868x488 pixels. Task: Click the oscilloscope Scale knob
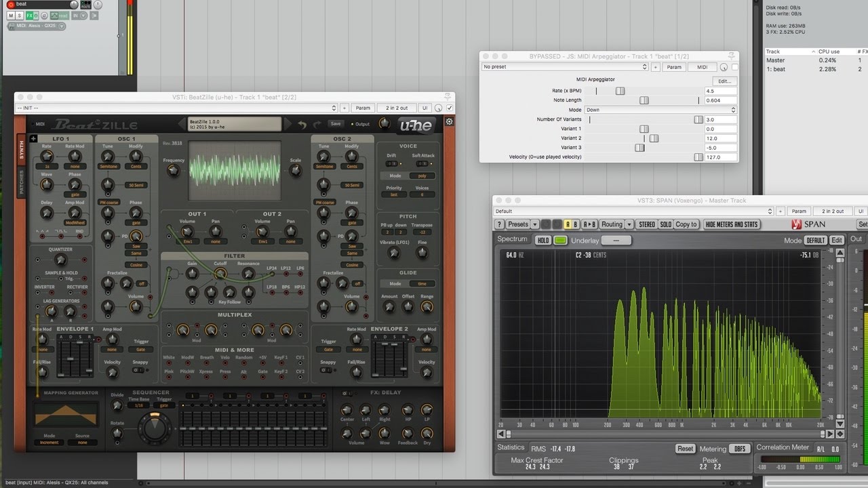click(x=295, y=170)
